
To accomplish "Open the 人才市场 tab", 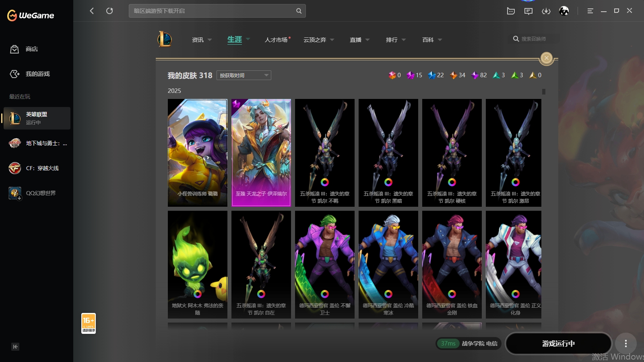I will pyautogui.click(x=276, y=40).
